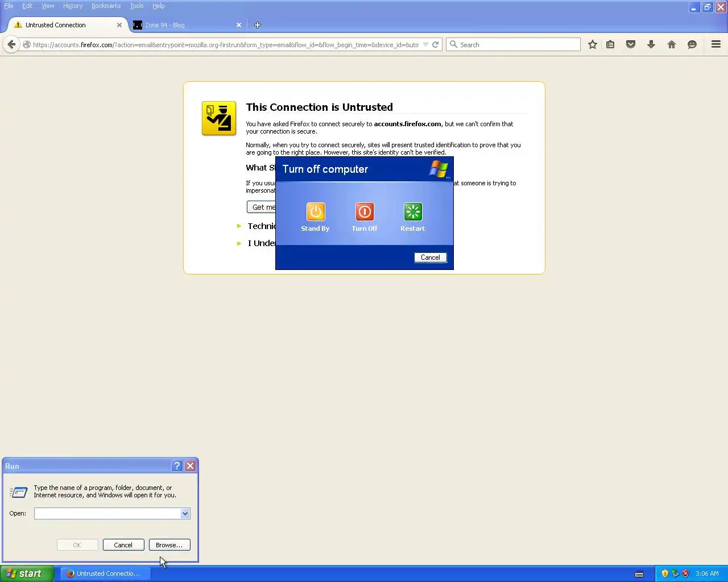
Task: Click the Restart icon
Action: coord(413,211)
